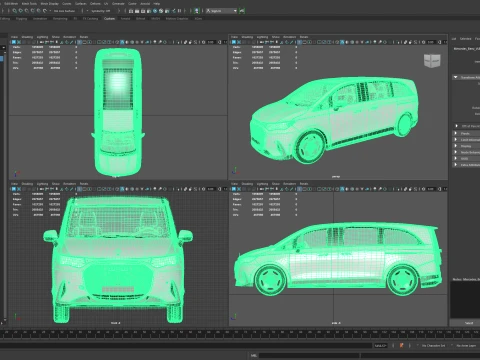Open the Selected menu in Attribute Editor
480x360 pixels.
(465, 38)
